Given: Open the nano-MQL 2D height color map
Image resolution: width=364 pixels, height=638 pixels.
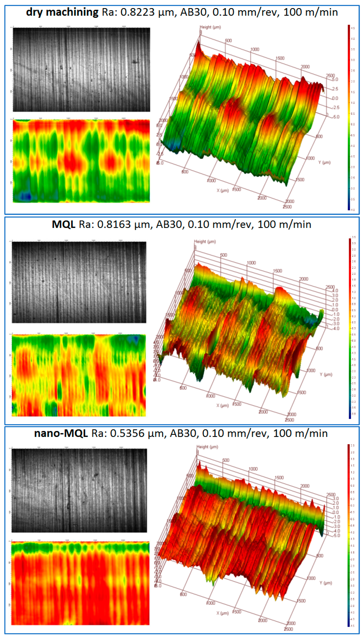Looking at the screenshot, I should (x=80, y=583).
